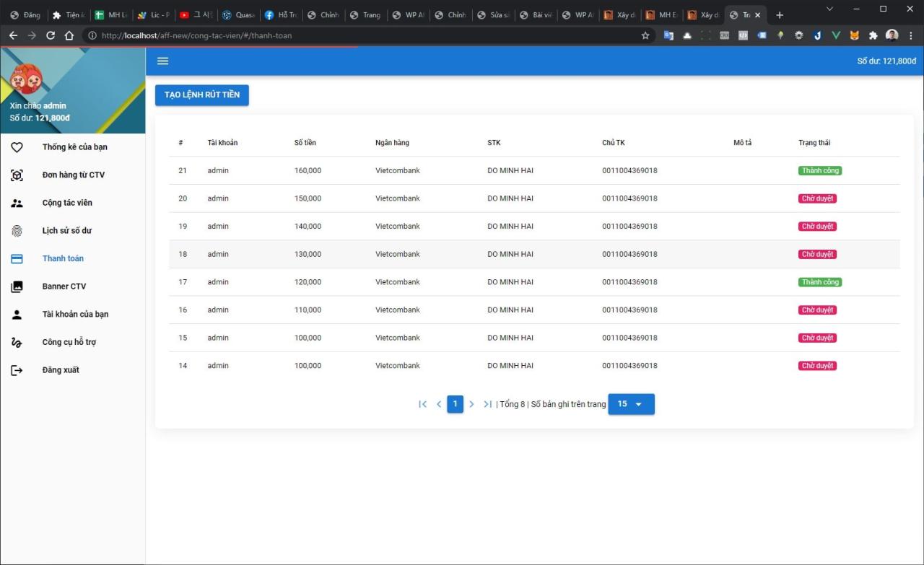Go to the next page of withdrawals
This screenshot has width=924, height=565.
pyautogui.click(x=471, y=404)
